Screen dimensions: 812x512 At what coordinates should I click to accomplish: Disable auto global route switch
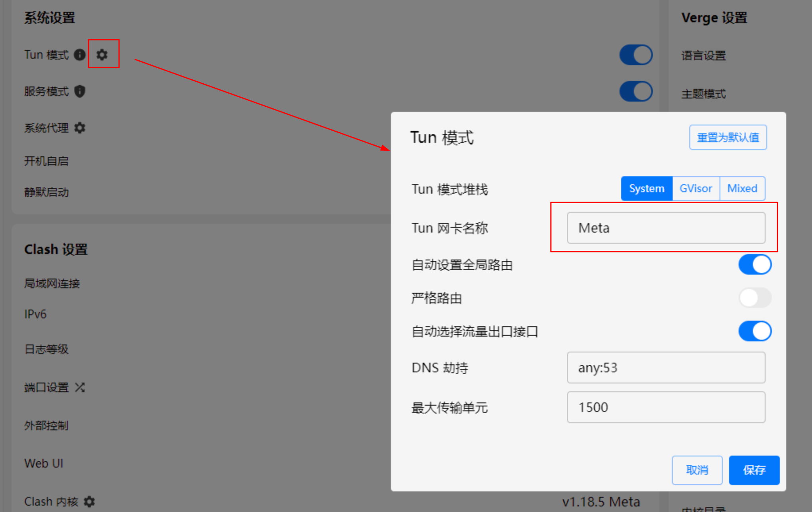coord(754,265)
